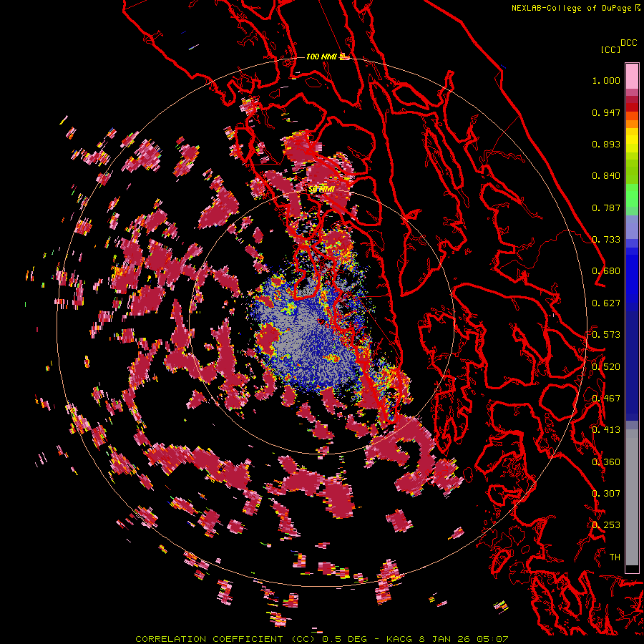The width and height of the screenshot is (644, 644).
Task: Click the CORRELATION COEFFICIENT (CC) caption text
Action: (226, 639)
